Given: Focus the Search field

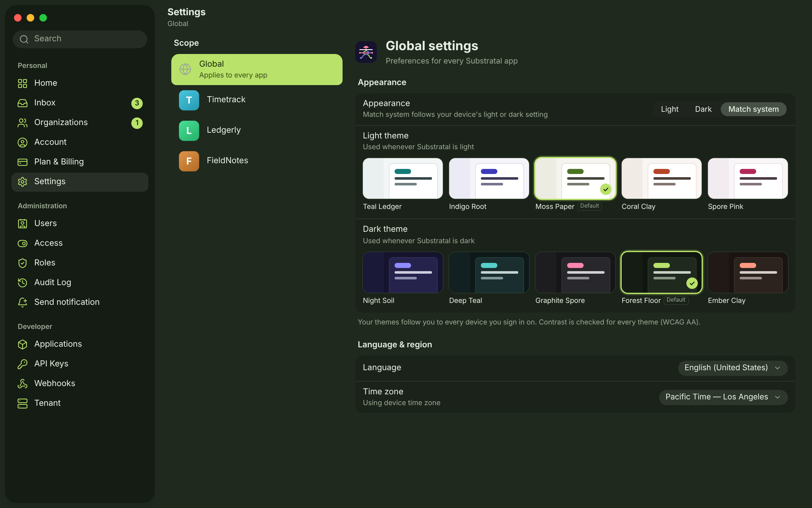Looking at the screenshot, I should tap(80, 39).
